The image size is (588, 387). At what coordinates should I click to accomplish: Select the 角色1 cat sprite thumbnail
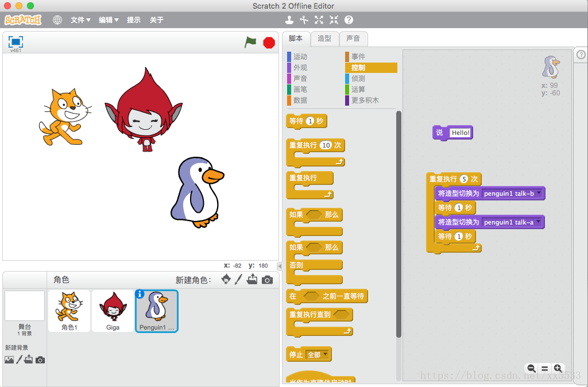tap(69, 311)
